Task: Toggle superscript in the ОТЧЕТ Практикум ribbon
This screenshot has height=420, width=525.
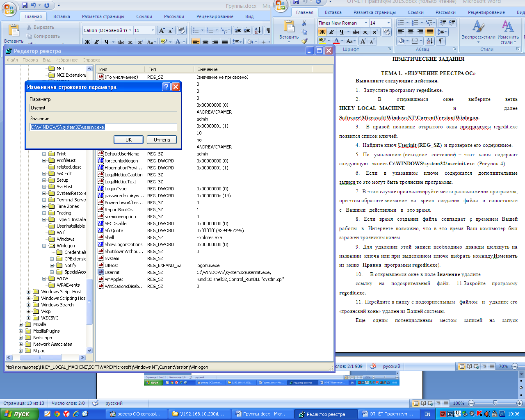Action: tap(375, 32)
